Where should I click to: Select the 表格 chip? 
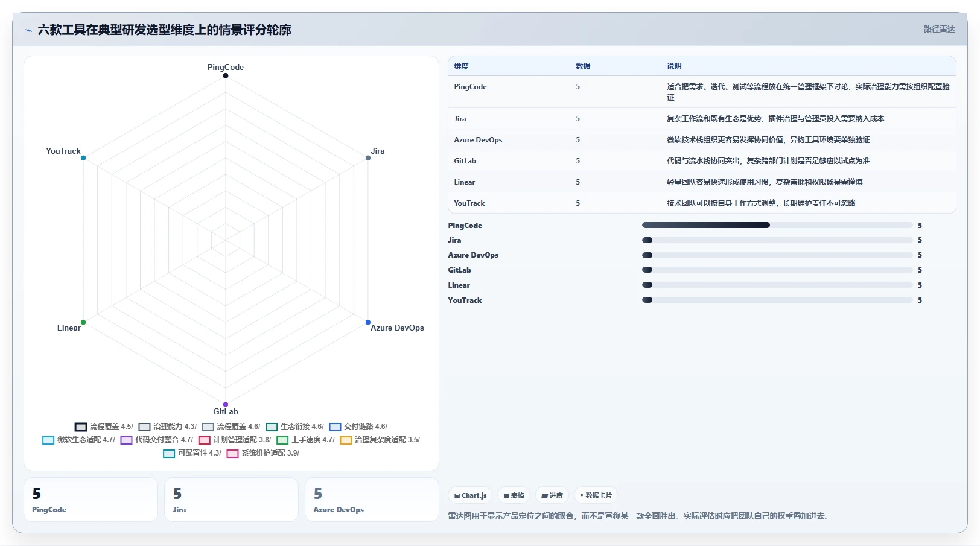click(514, 496)
